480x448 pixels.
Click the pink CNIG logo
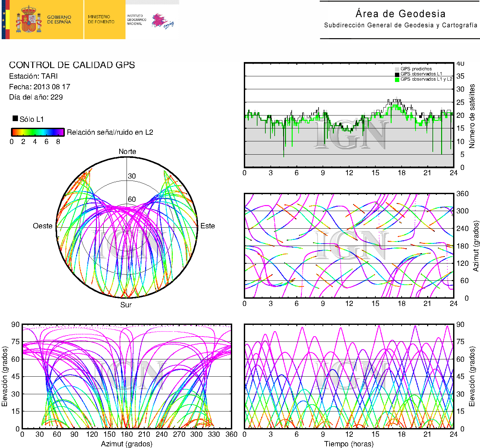coord(162,21)
